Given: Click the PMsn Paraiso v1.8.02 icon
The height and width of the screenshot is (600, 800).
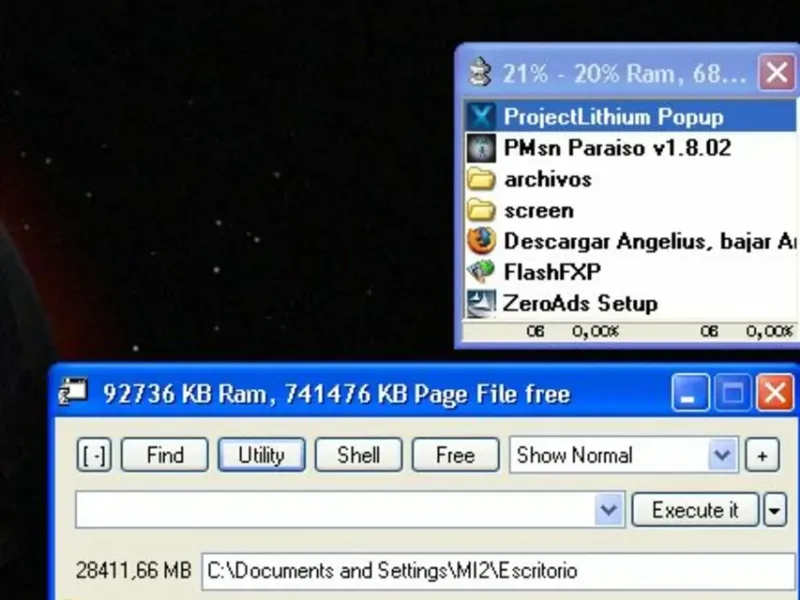Looking at the screenshot, I should 481,148.
